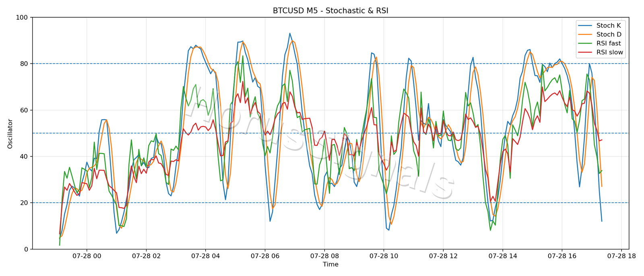
Task: Click the x-axis tick 07-28 06
Action: point(265,256)
